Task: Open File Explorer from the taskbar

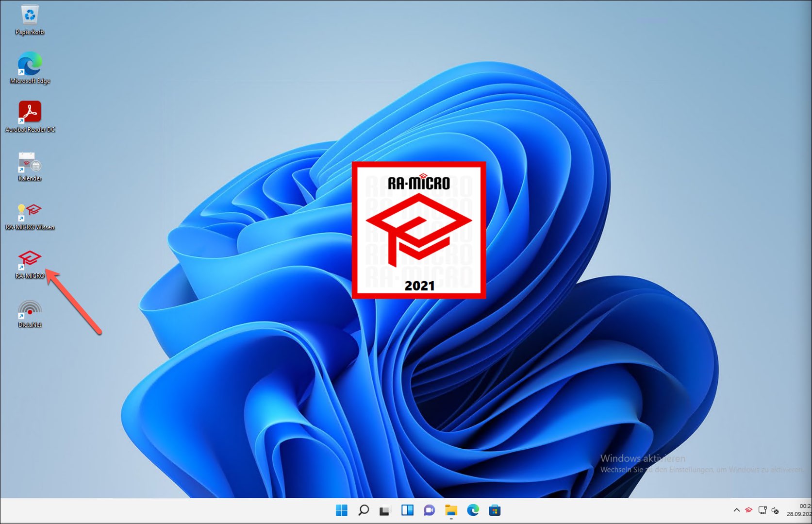Action: (451, 510)
